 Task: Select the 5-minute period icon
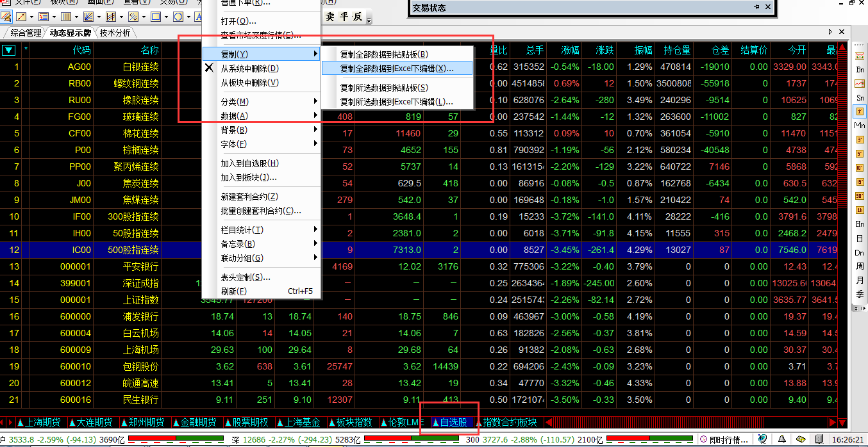tap(860, 154)
